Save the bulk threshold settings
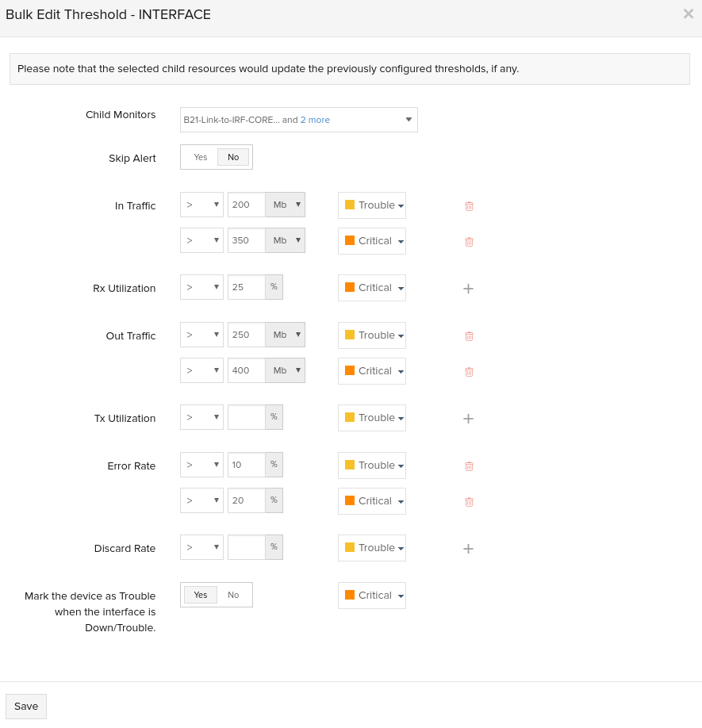 coord(25,706)
